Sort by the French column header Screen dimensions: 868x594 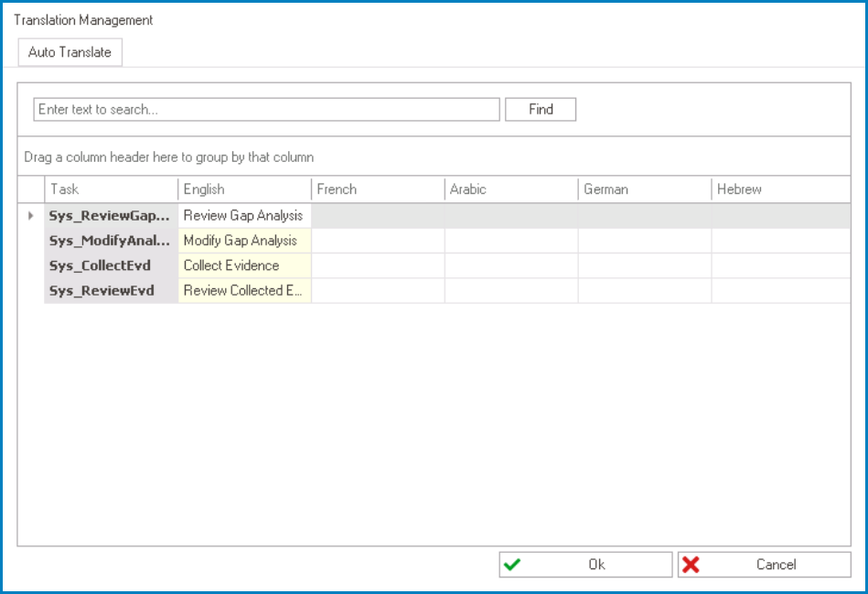pyautogui.click(x=377, y=189)
